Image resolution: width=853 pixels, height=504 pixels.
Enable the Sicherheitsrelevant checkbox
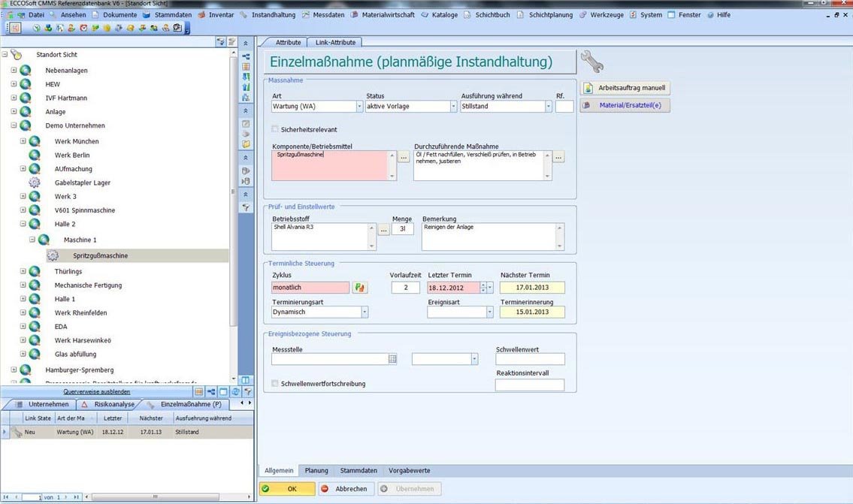click(276, 129)
